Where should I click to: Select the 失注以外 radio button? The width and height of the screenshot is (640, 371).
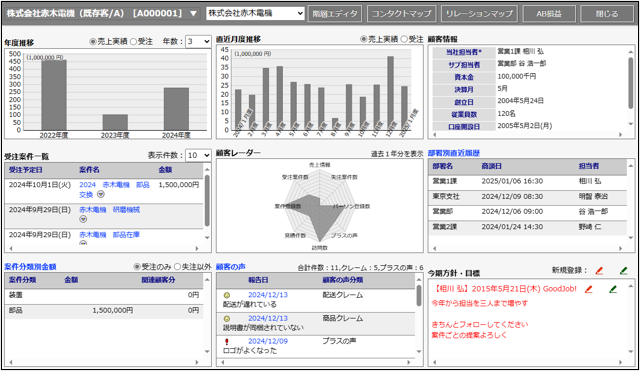178,267
